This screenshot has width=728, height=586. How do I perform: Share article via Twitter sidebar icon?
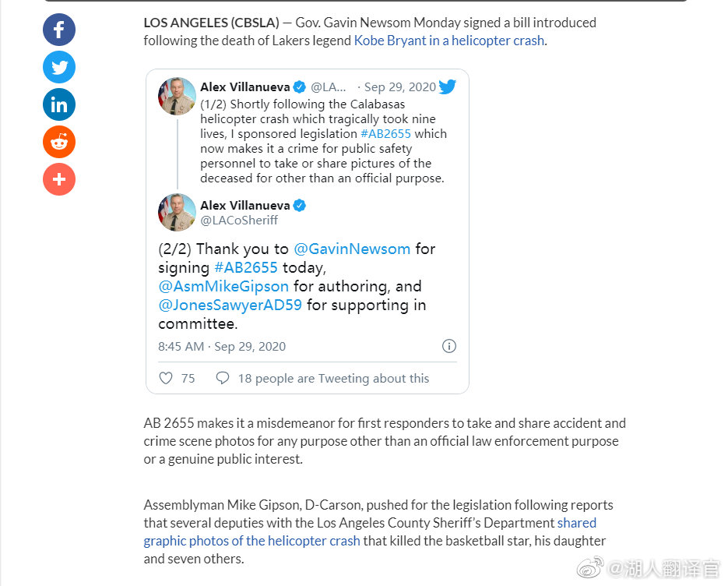[59, 67]
